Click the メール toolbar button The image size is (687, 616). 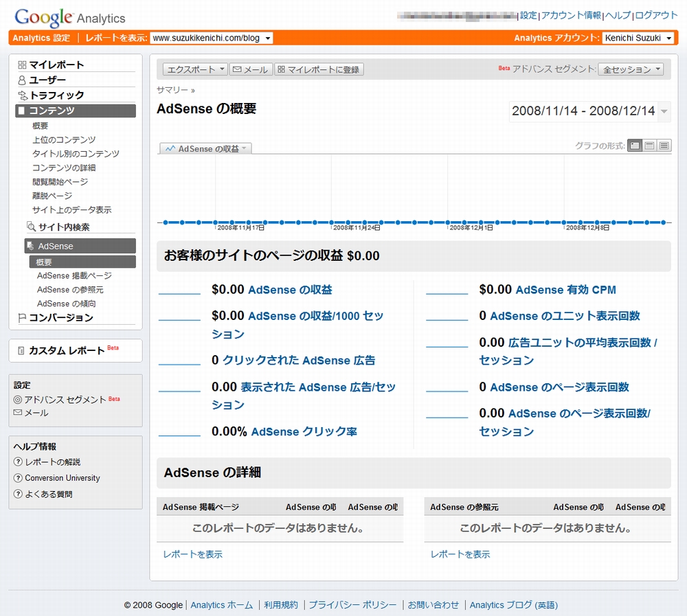[x=251, y=69]
